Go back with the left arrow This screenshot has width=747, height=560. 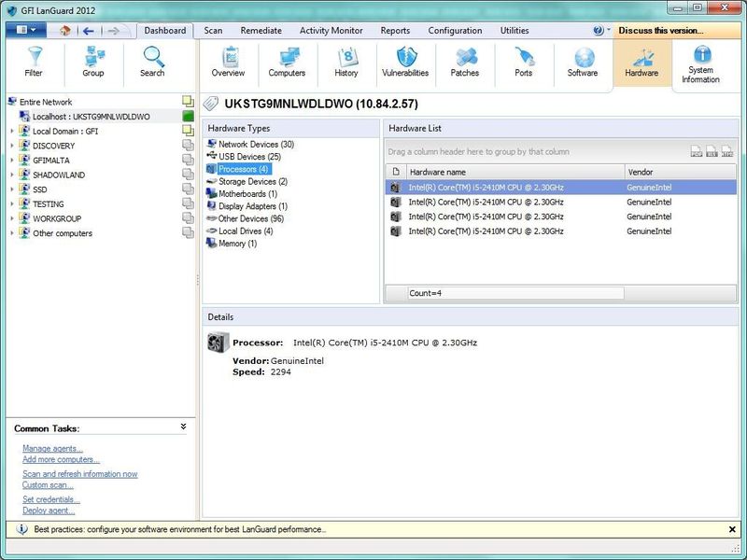88,31
